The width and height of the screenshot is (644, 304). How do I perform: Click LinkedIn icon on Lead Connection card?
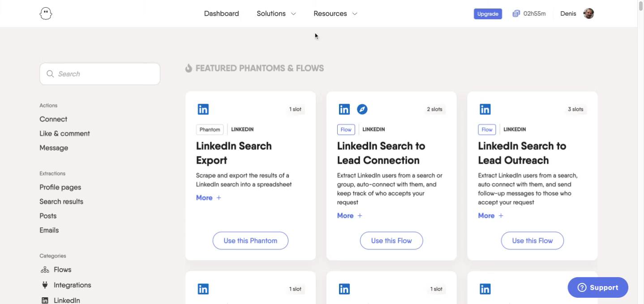(x=344, y=109)
